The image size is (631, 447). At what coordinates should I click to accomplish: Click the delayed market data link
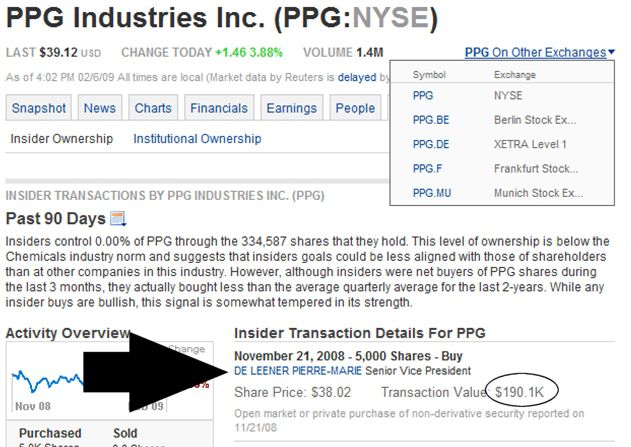click(357, 77)
